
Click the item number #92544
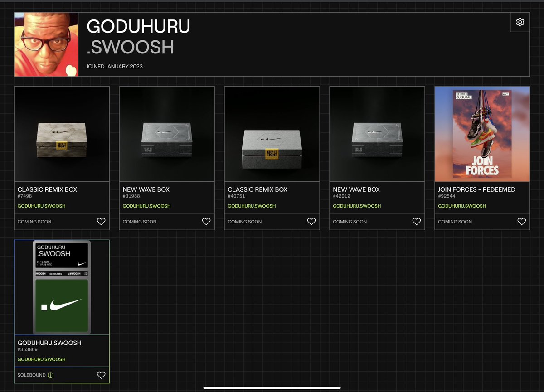(x=447, y=197)
